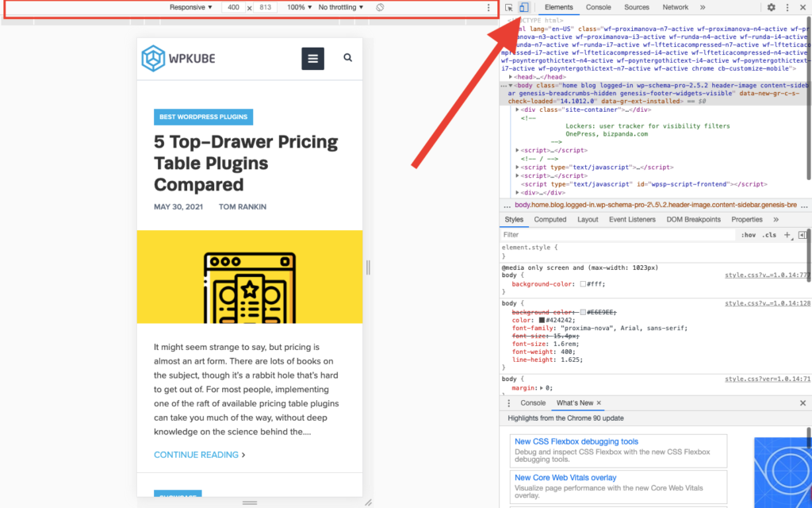Image resolution: width=812 pixels, height=508 pixels.
Task: Expand the head element node
Action: (x=511, y=77)
